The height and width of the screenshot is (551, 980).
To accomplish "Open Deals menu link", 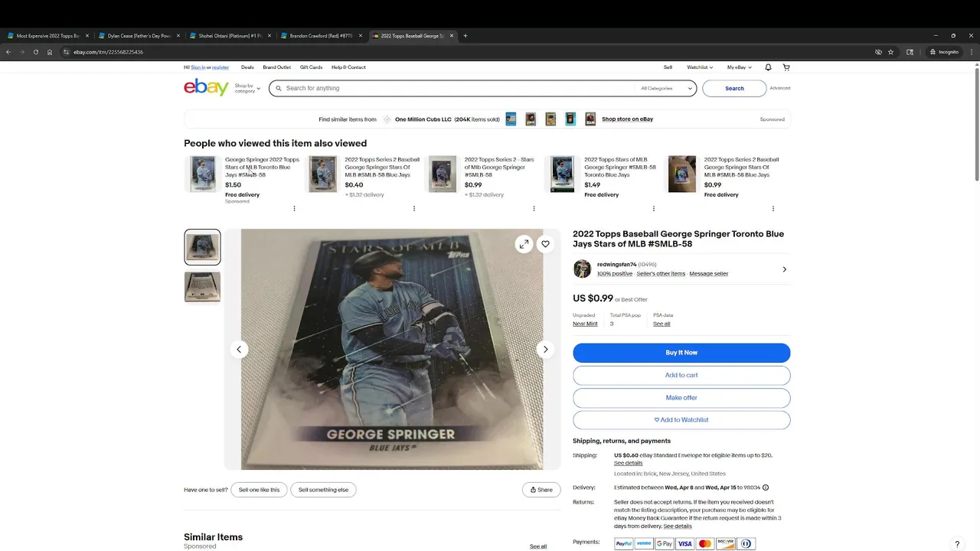I will 247,67.
